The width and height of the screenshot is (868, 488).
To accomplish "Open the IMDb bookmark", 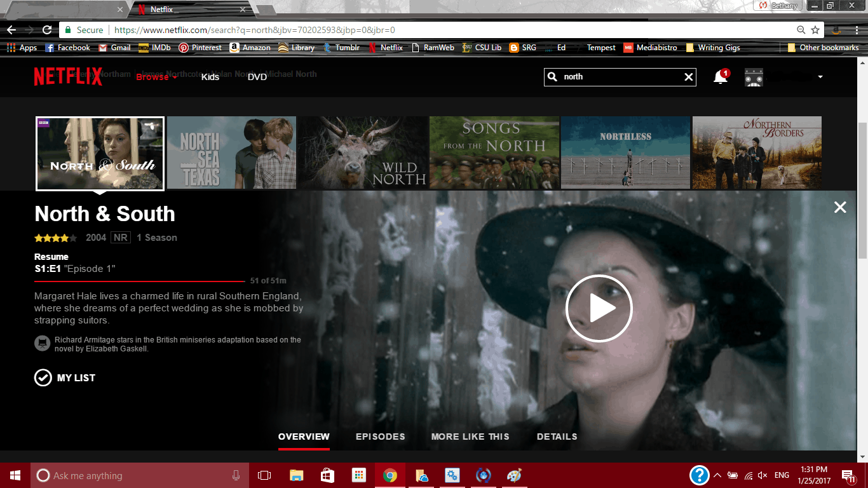I will pyautogui.click(x=154, y=48).
